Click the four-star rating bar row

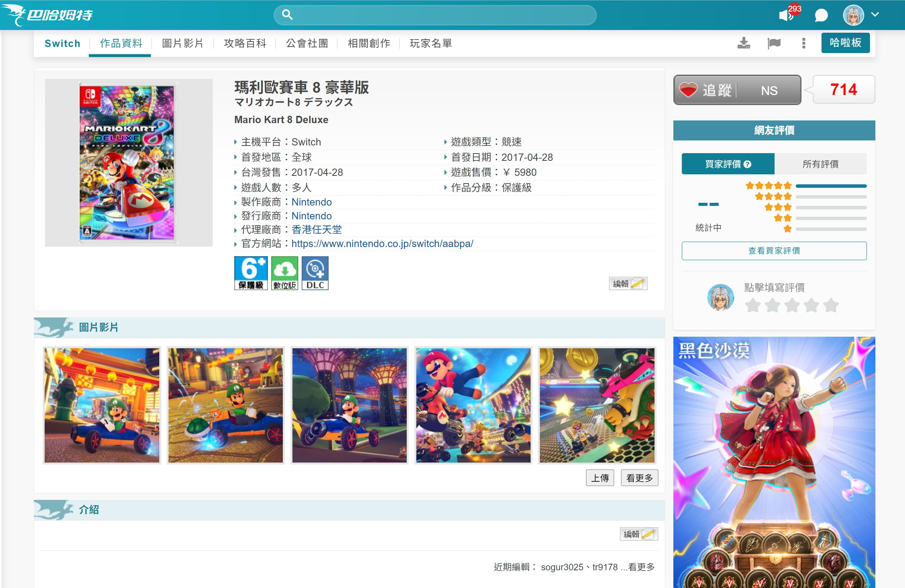pos(811,197)
